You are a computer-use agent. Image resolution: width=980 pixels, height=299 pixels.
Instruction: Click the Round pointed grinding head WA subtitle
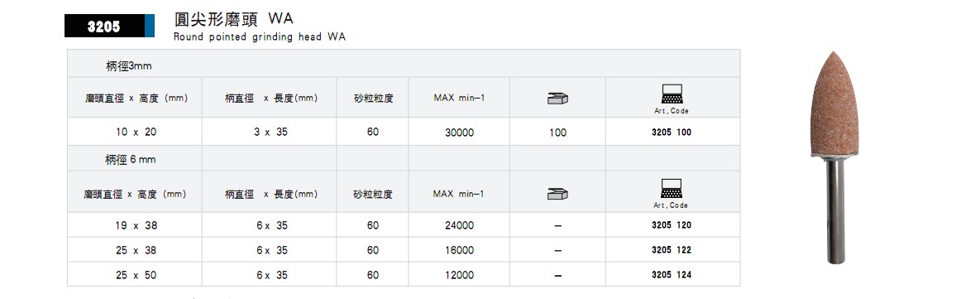click(x=259, y=37)
